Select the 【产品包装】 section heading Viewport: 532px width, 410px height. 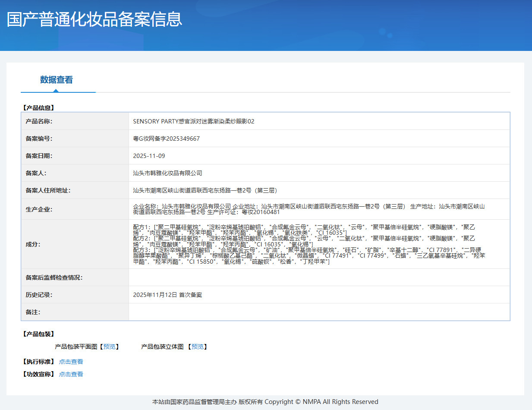[38, 334]
